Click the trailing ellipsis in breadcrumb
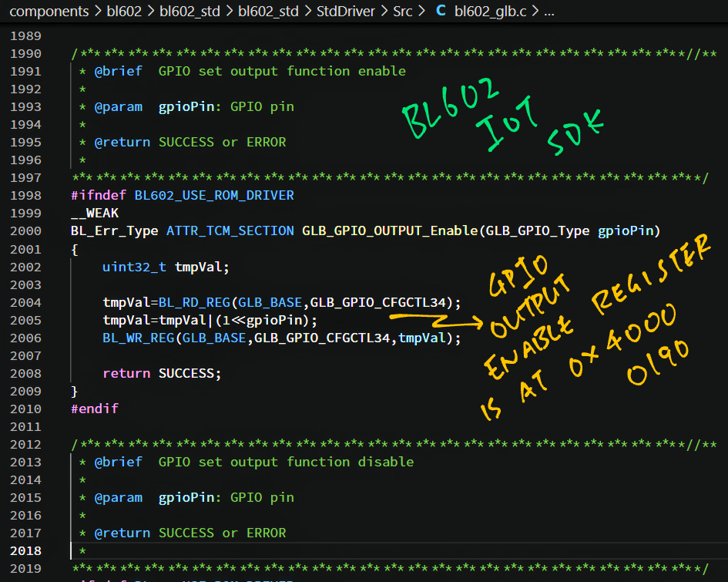Screen dimensions: 728x582 [x=549, y=12]
